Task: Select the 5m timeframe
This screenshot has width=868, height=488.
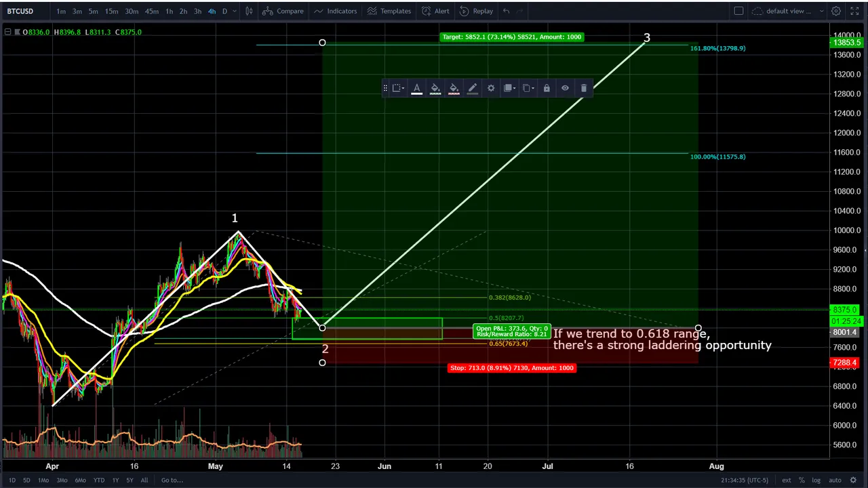Action: (x=93, y=11)
